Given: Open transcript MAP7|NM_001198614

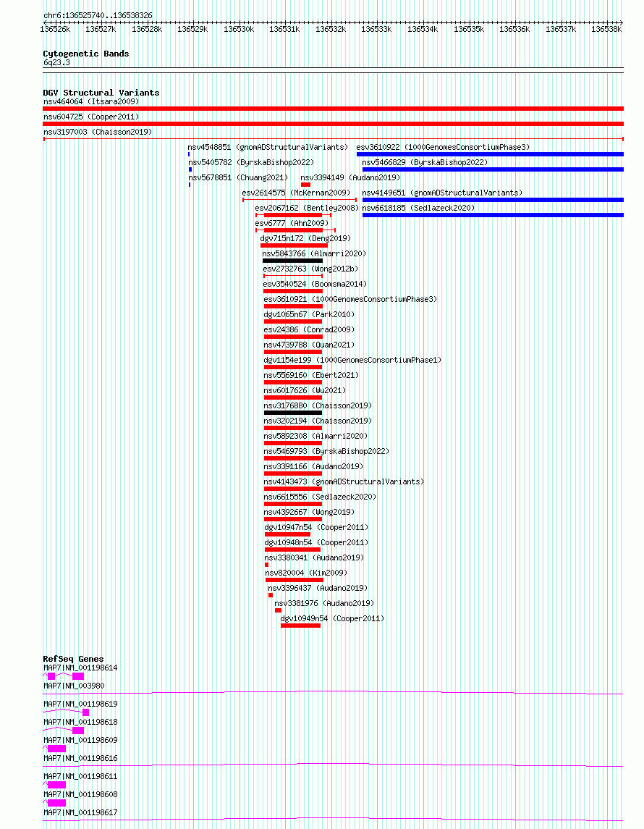Looking at the screenshot, I should pos(80,668).
